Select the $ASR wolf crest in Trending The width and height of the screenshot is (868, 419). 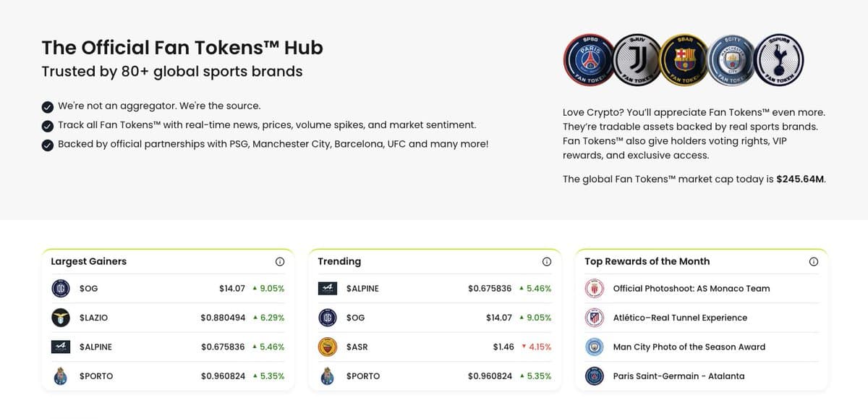(x=327, y=347)
